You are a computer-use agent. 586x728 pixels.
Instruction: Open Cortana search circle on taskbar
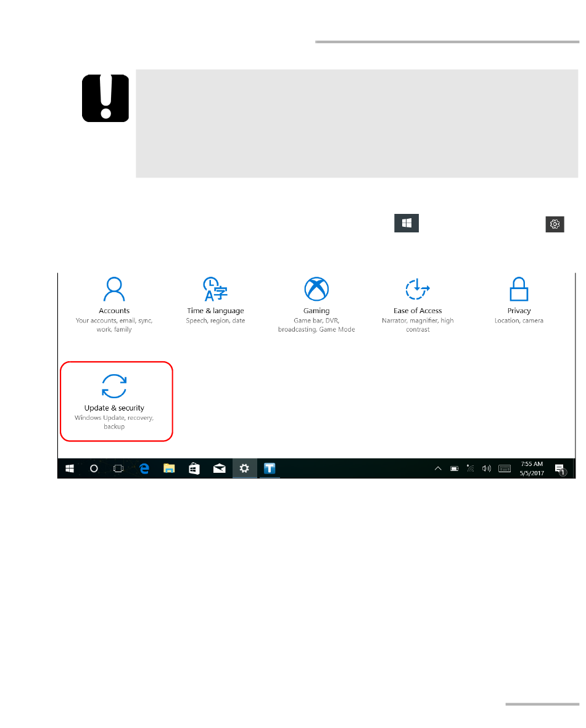point(94,468)
